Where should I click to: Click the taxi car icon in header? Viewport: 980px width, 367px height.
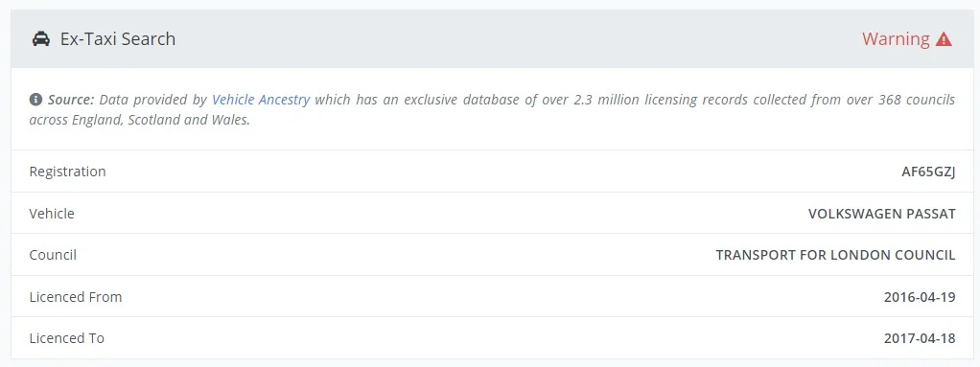pyautogui.click(x=40, y=38)
